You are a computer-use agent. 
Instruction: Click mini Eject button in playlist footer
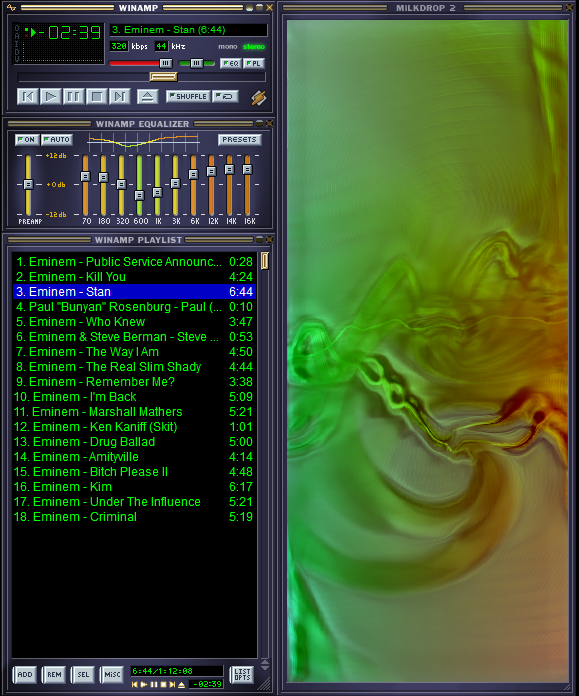pyautogui.click(x=181, y=684)
